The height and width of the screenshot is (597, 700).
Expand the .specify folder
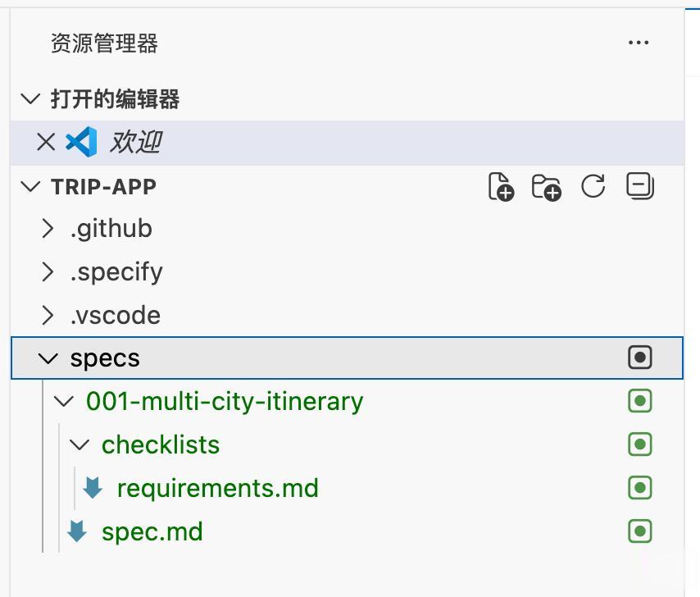(x=48, y=272)
